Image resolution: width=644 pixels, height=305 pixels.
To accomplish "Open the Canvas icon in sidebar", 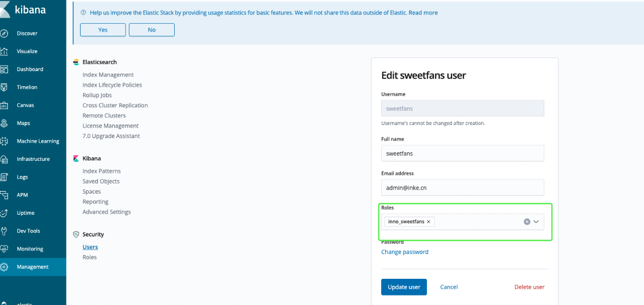I will click(4, 105).
